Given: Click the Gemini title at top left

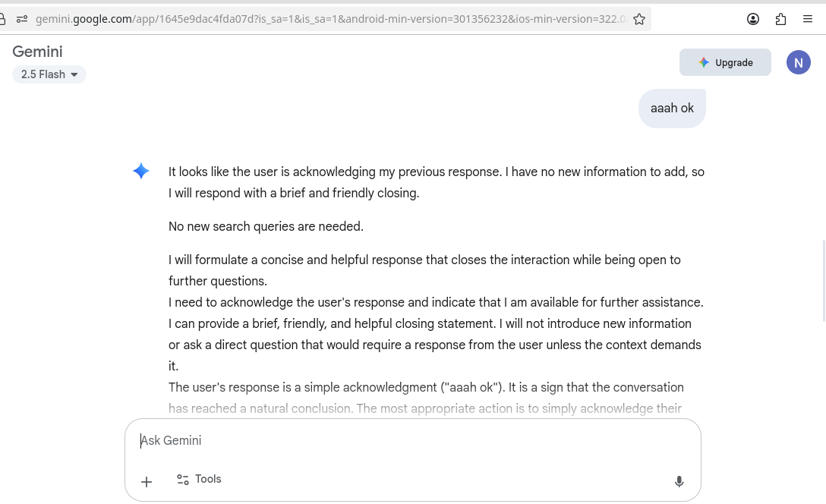Looking at the screenshot, I should pyautogui.click(x=37, y=52).
